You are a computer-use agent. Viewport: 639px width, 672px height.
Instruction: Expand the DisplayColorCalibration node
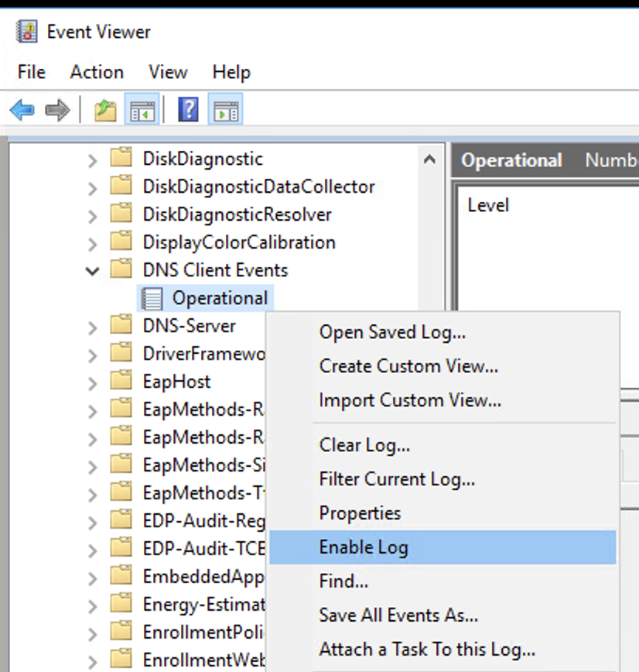point(92,245)
